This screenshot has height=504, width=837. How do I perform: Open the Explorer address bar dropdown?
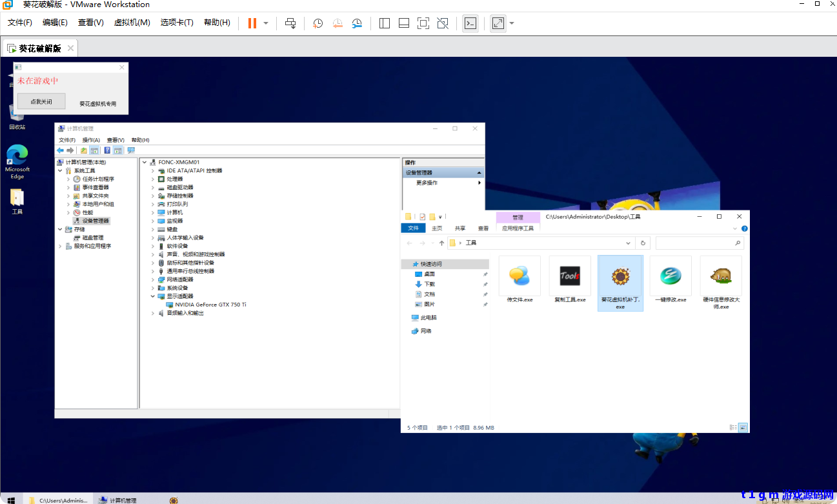click(628, 243)
